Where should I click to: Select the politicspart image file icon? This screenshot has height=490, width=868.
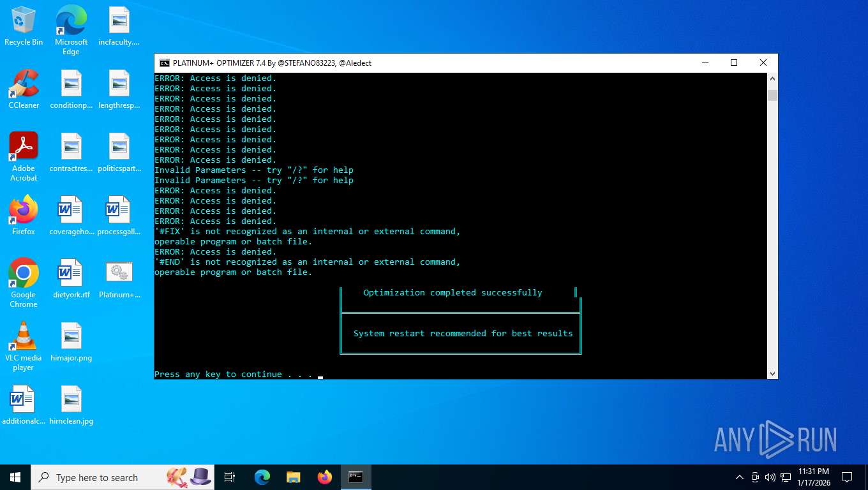point(119,153)
